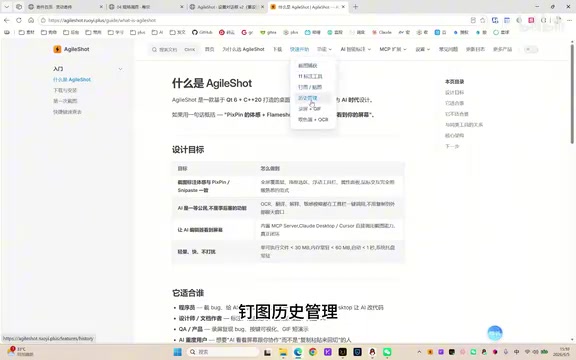Open 为什么选 AgileShot navbar link

pos(243,49)
